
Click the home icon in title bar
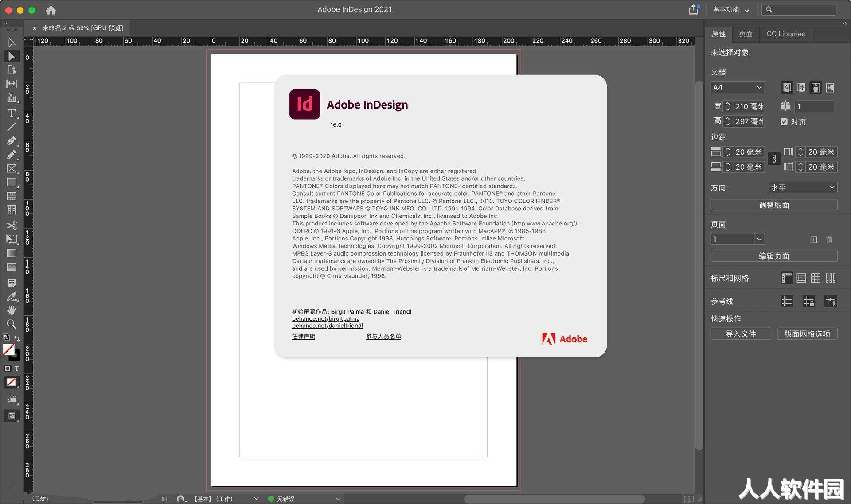click(51, 10)
